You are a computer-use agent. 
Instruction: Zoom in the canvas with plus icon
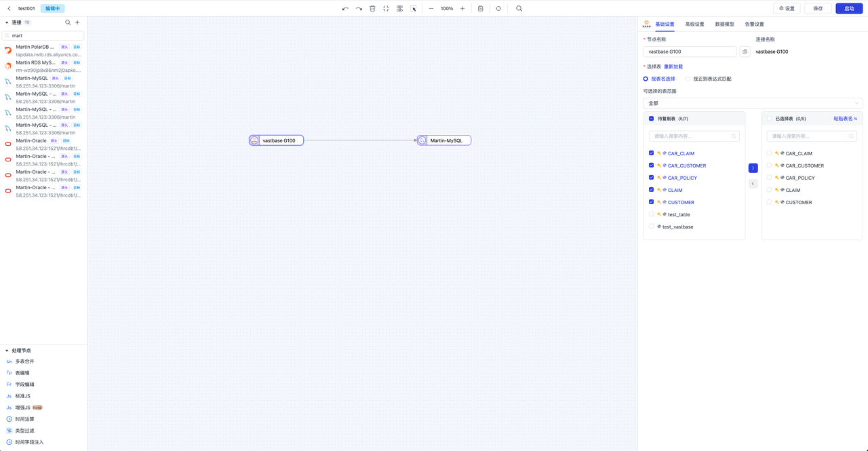pos(462,9)
